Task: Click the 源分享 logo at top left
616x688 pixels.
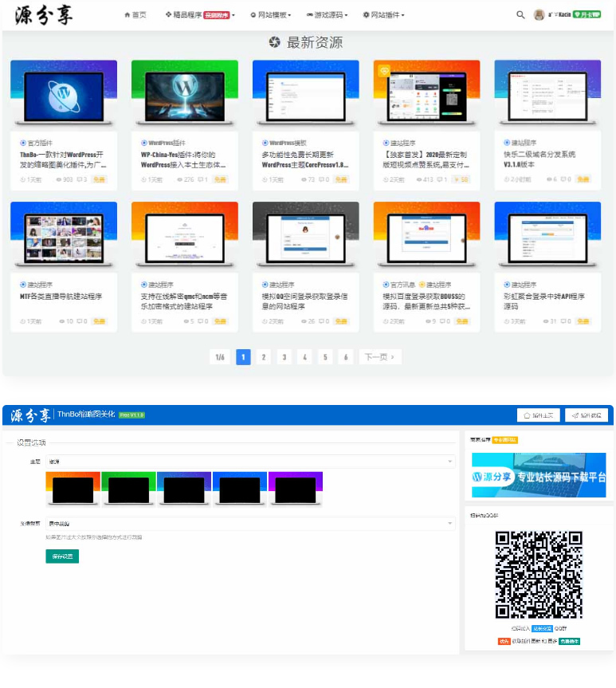Action: 43,15
